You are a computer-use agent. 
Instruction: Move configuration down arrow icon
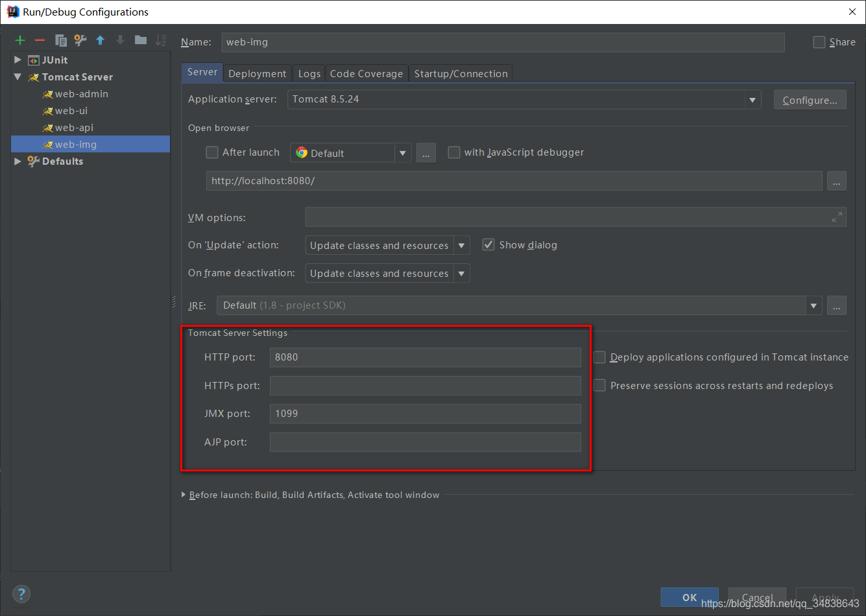(121, 40)
